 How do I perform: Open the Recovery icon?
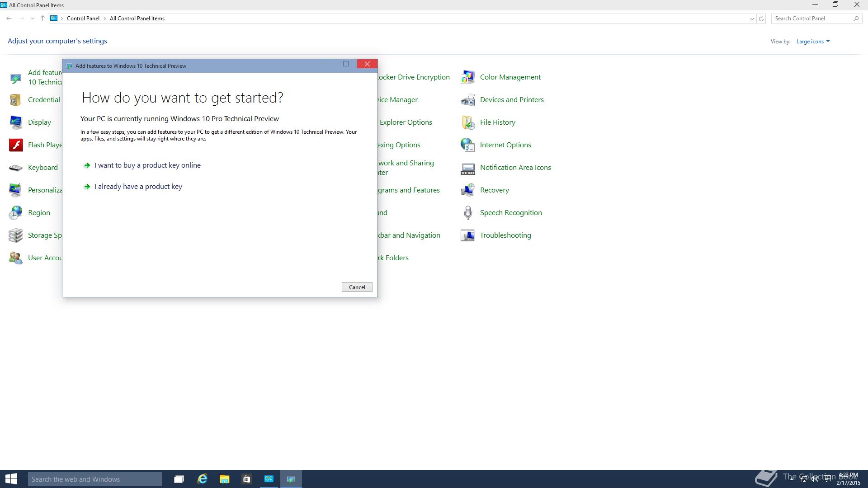(x=467, y=190)
